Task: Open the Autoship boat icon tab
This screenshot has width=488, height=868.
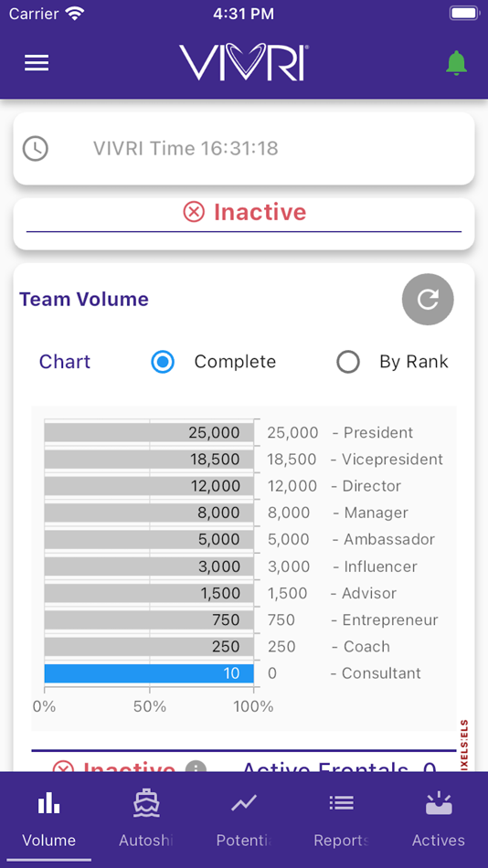Action: [x=146, y=803]
